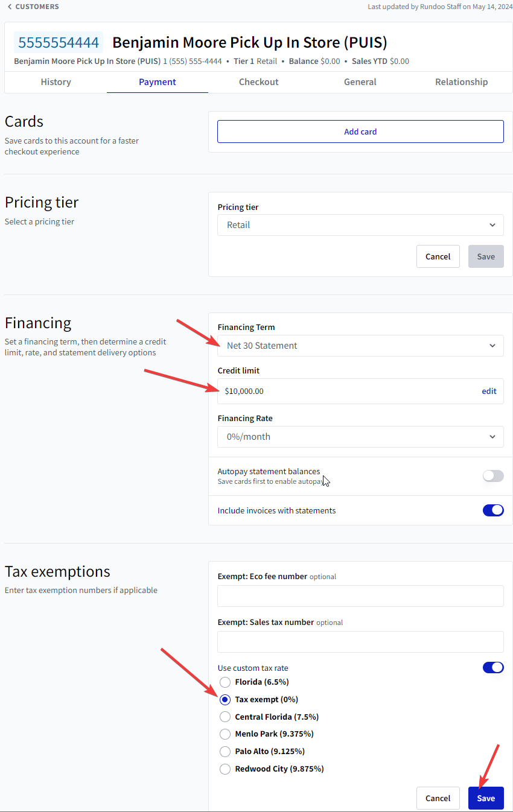Screen dimensions: 513x812
Task: Choose Central Florida (7.5%) rate
Action: pyautogui.click(x=225, y=717)
